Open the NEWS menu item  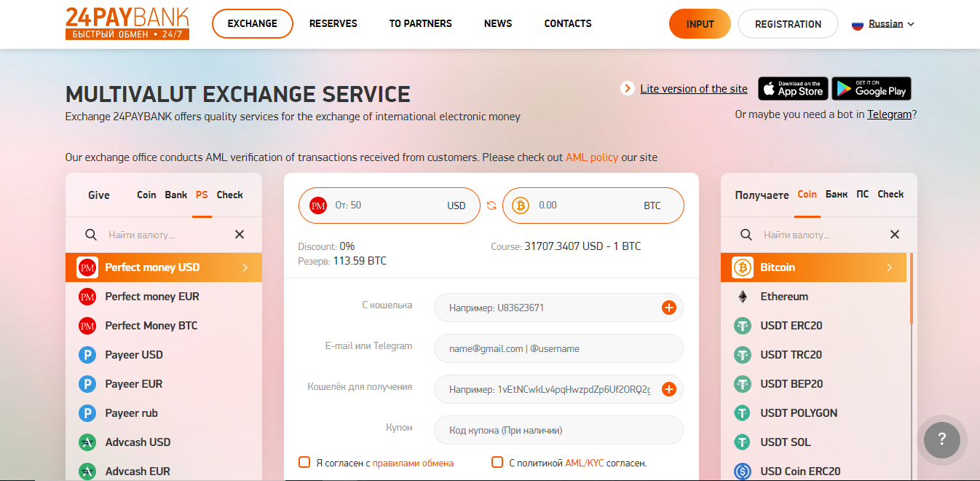click(498, 23)
